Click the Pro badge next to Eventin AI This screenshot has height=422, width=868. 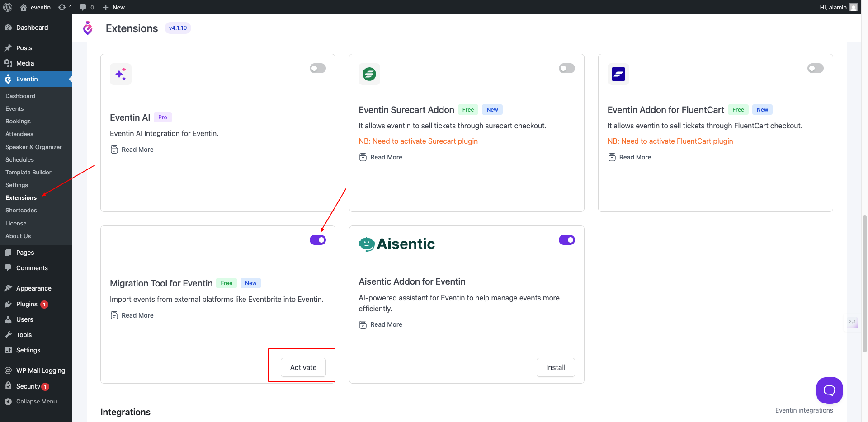pyautogui.click(x=163, y=117)
